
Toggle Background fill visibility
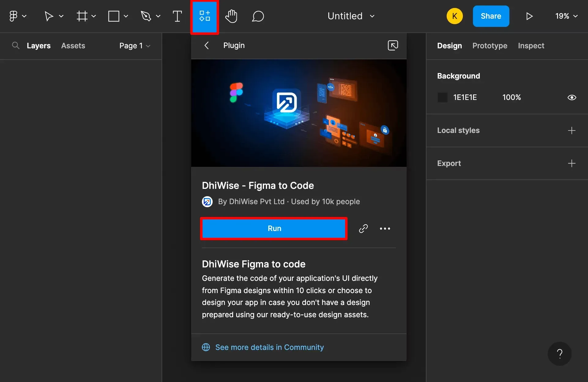tap(572, 97)
